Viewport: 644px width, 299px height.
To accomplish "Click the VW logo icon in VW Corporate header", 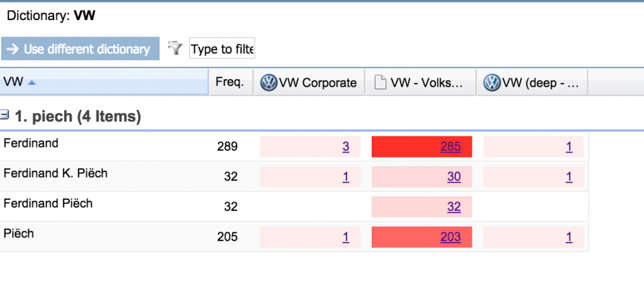I will pos(269,83).
